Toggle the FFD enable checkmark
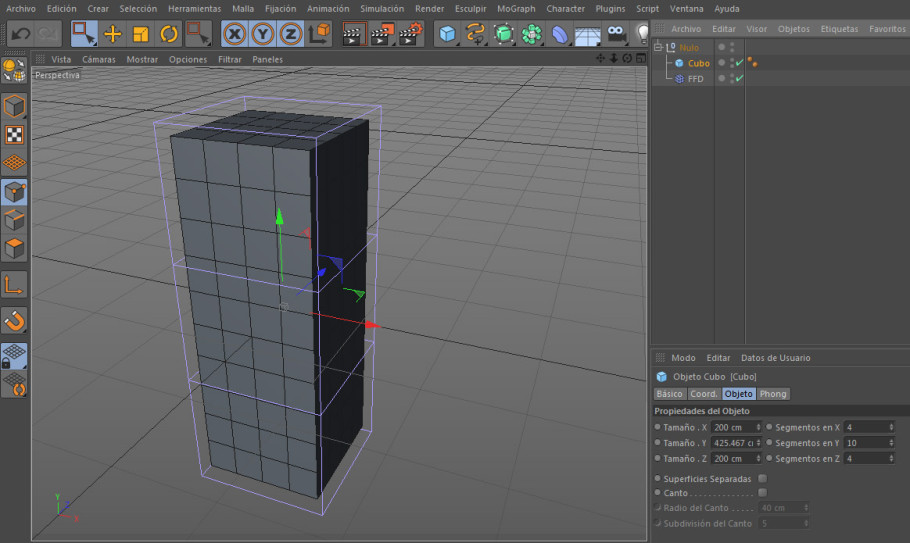 739,78
